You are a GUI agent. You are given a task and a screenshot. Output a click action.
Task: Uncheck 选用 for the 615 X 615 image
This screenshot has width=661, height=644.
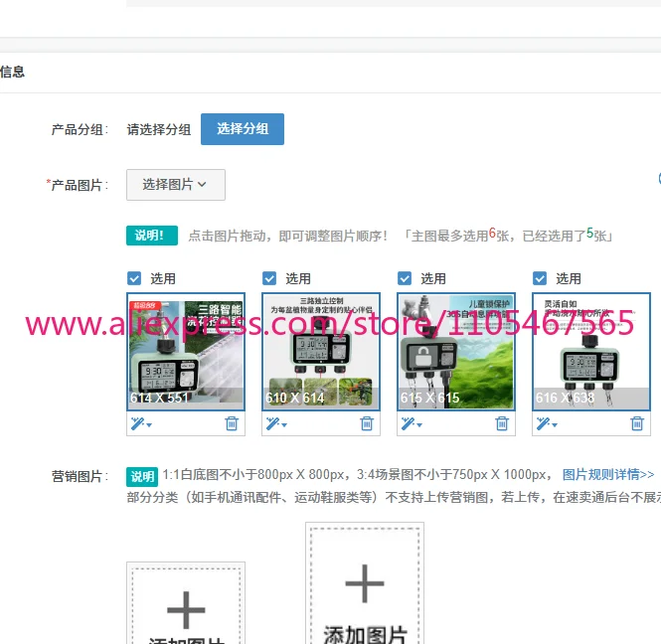coord(405,278)
